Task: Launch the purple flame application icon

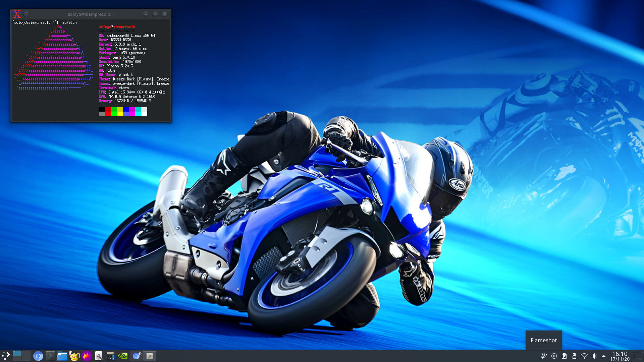Action: point(87,356)
